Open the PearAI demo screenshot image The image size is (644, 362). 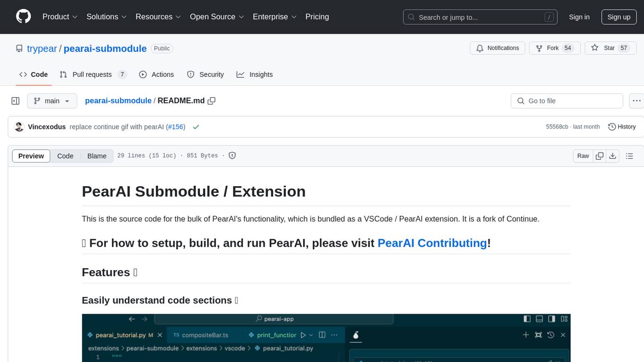pyautogui.click(x=326, y=338)
